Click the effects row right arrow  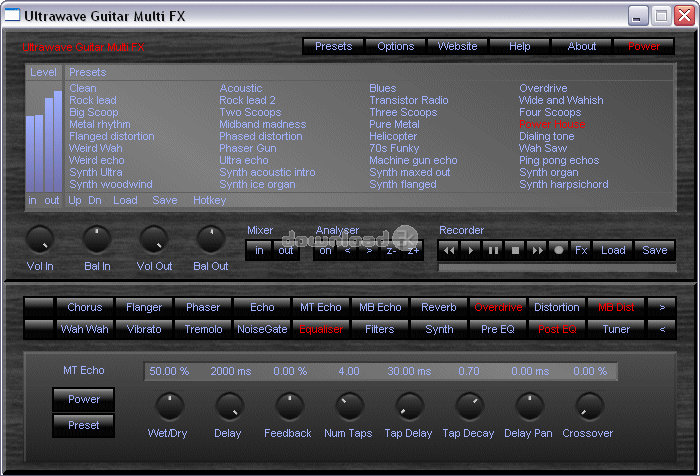click(662, 307)
